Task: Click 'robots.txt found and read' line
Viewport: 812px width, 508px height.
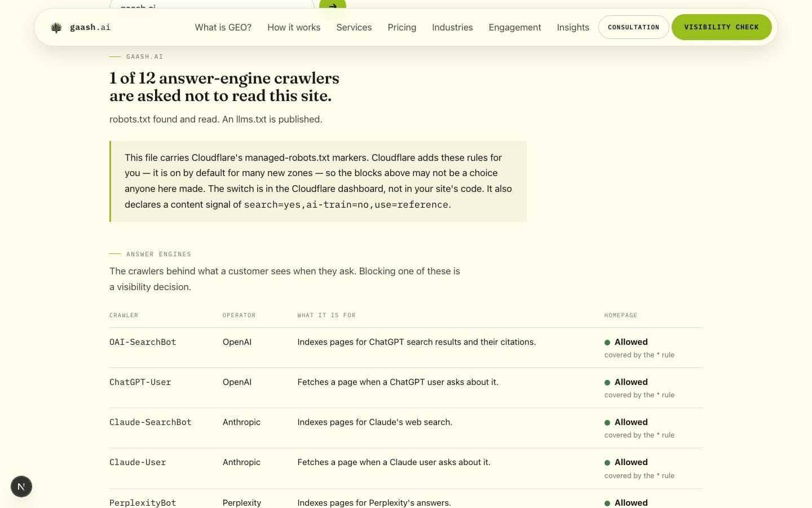Action: 216,119
